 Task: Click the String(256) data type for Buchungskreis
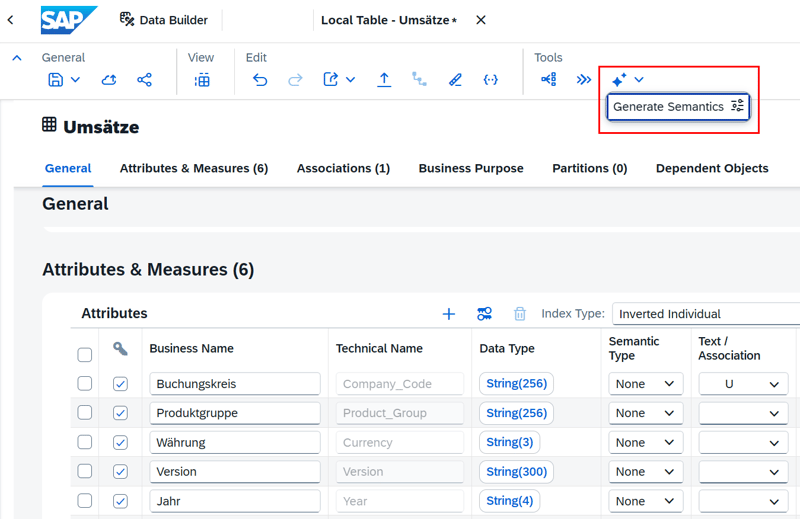click(516, 383)
